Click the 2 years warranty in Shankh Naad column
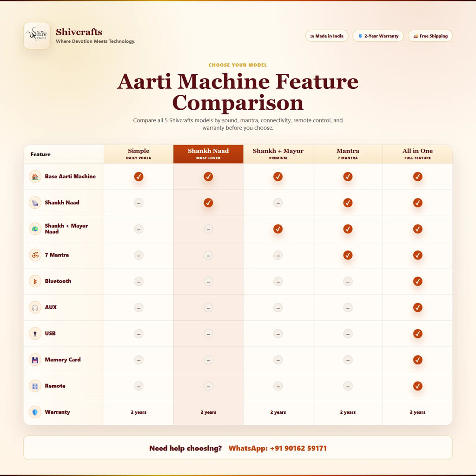 (x=208, y=412)
